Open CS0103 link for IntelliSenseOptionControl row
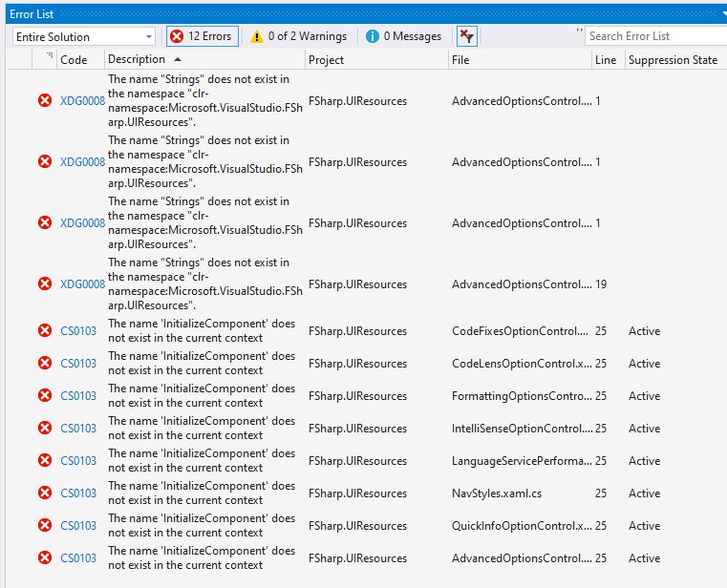Viewport: 727px width, 588px height. [78, 429]
